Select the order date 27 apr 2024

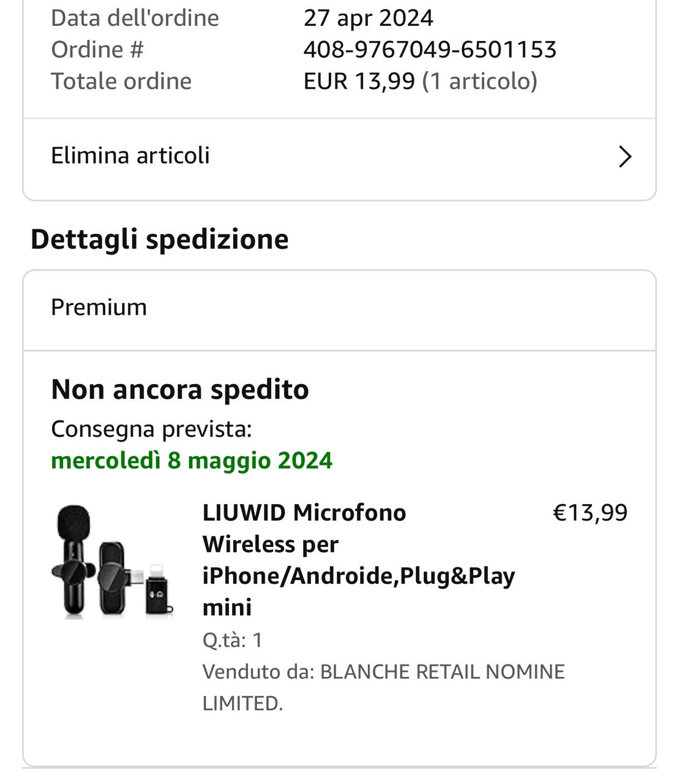point(368,18)
